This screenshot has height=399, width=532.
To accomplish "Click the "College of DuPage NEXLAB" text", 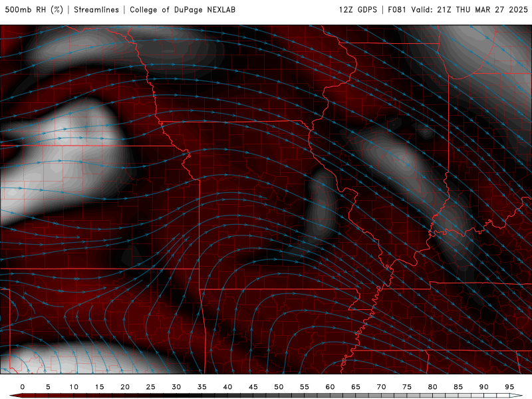I will [x=182, y=9].
